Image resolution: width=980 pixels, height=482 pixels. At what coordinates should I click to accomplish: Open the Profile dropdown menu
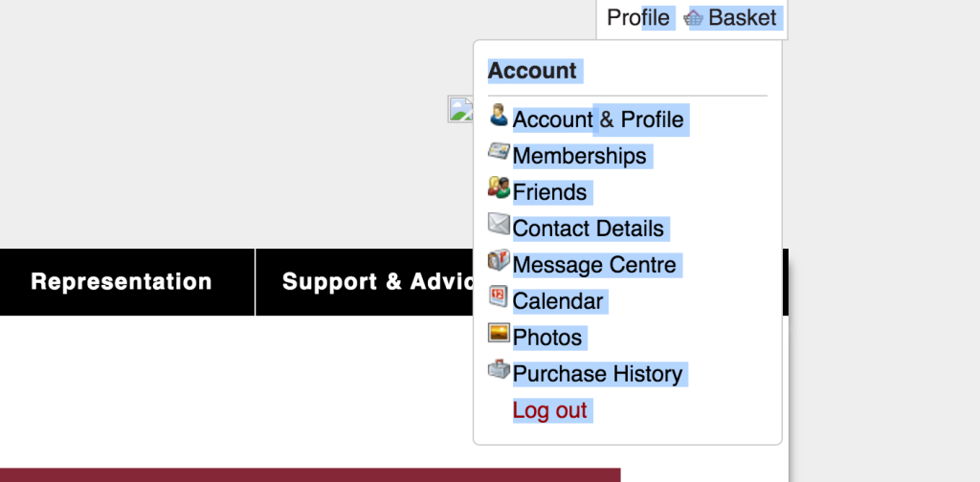tap(638, 17)
